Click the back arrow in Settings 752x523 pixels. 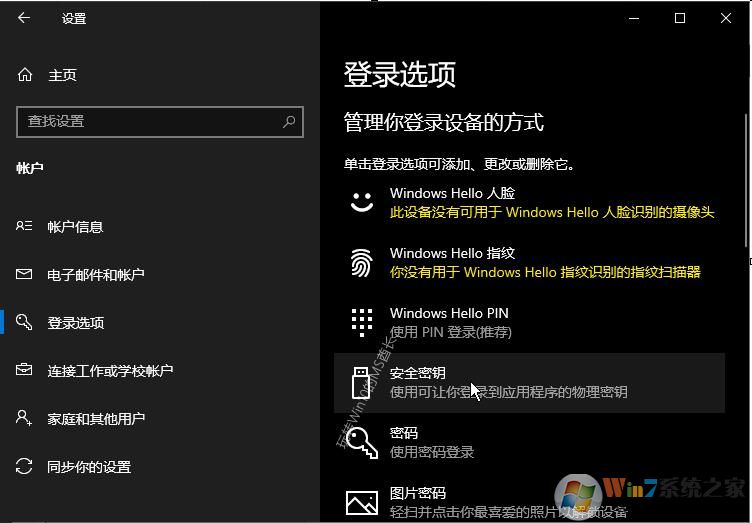click(24, 18)
